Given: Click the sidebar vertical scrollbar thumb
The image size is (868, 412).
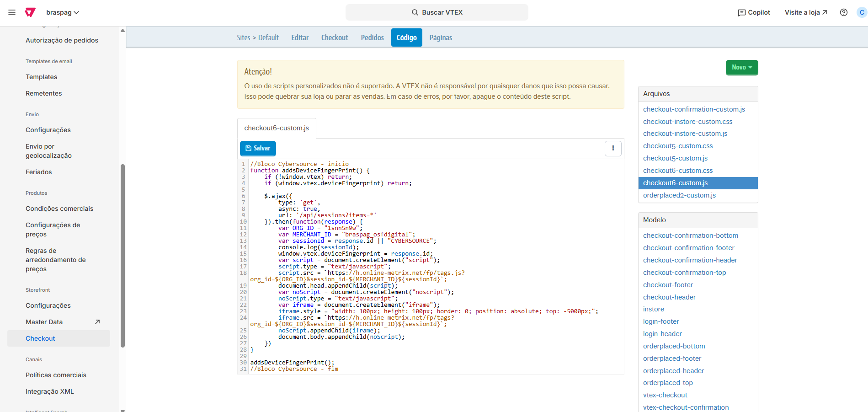Looking at the screenshot, I should pyautogui.click(x=122, y=256).
